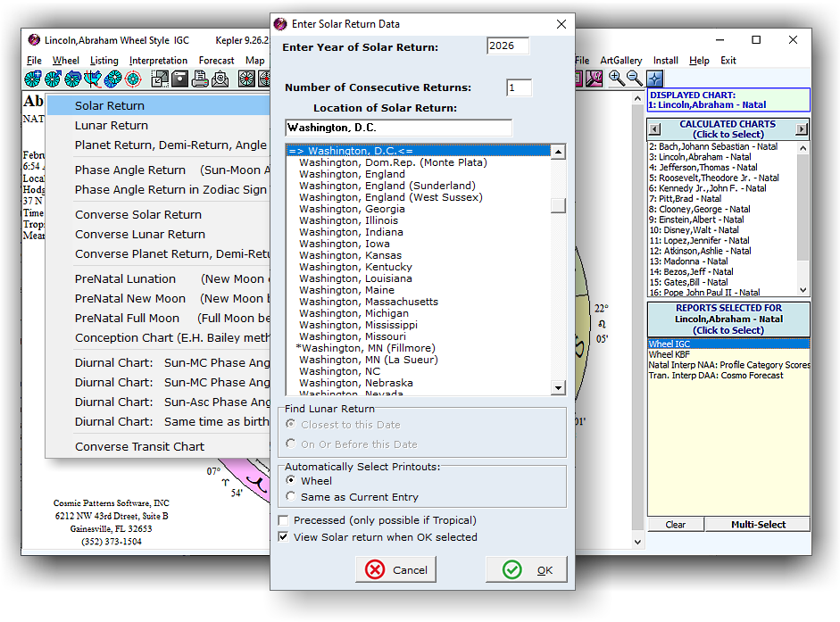Viewport: 840px width, 622px height.
Task: Click up arrow of chart view scrollbar
Action: (x=637, y=99)
